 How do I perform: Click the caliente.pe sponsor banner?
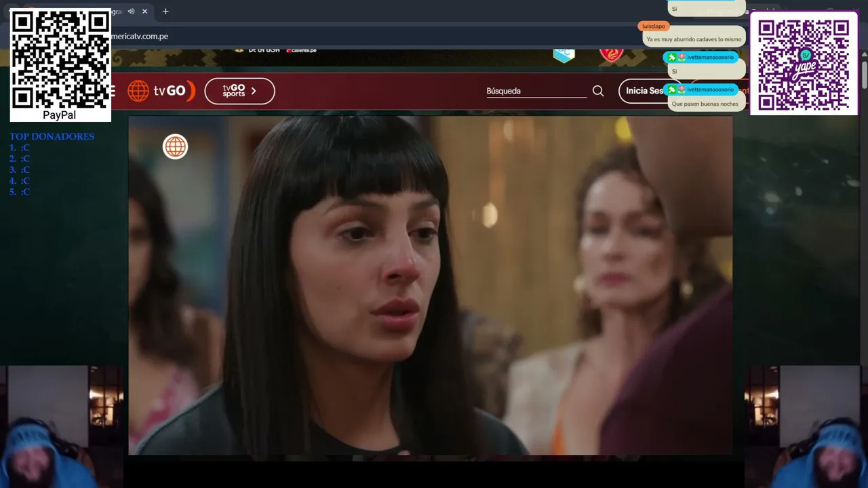pos(301,50)
